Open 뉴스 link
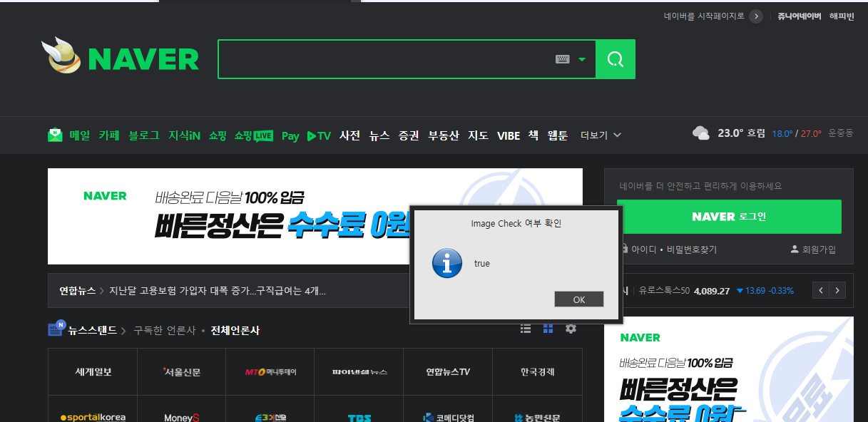 coord(379,135)
